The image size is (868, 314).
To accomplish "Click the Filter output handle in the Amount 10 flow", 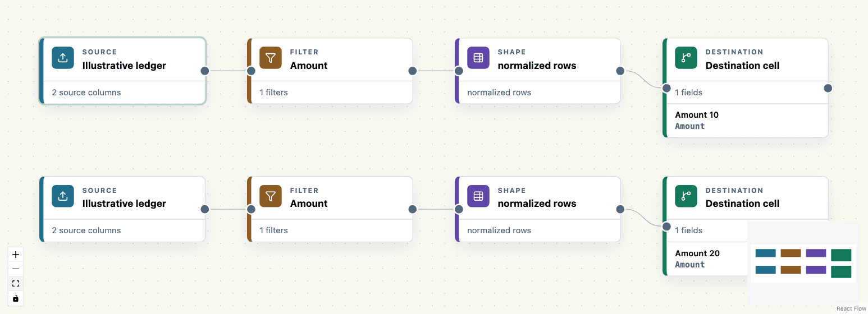I will [413, 71].
